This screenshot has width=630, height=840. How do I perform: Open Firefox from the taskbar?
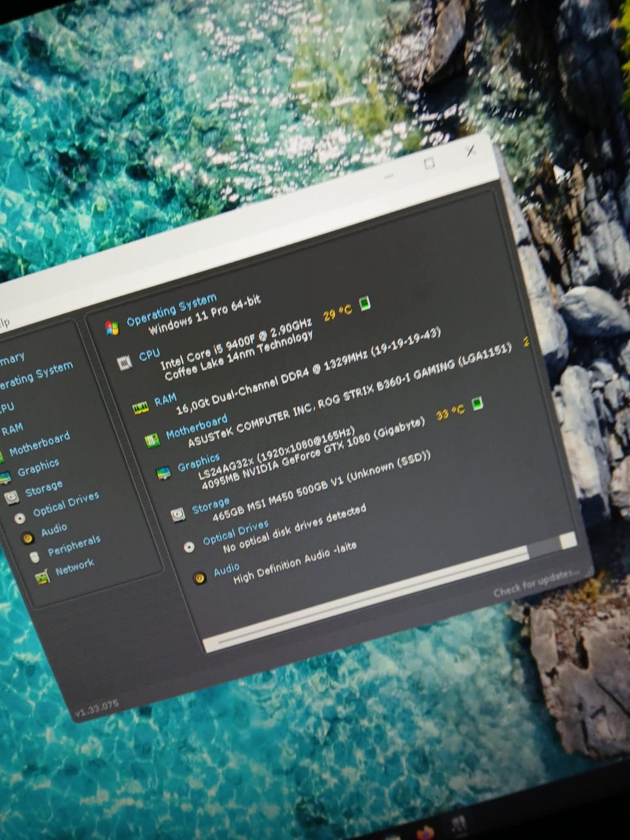(425, 833)
